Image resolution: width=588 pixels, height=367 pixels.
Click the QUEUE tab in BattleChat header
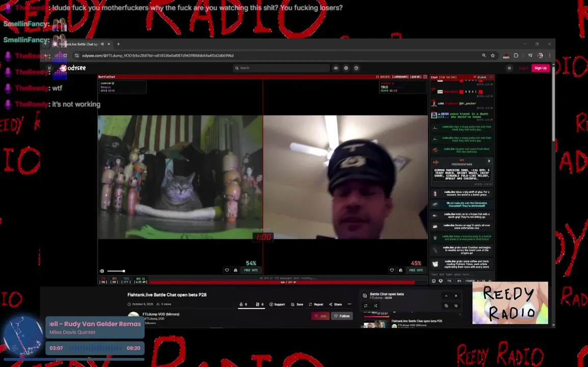tap(415, 77)
